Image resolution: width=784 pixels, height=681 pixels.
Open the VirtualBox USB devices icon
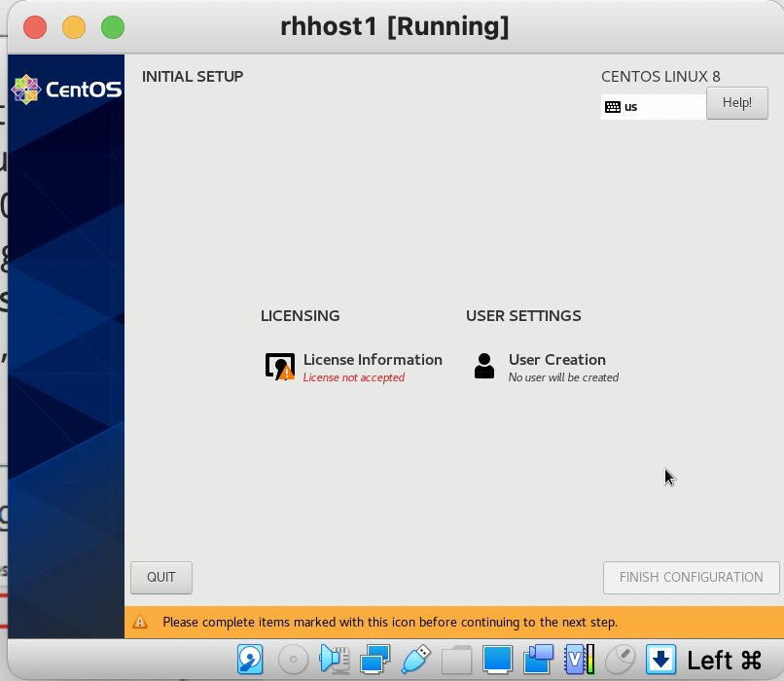click(415, 660)
